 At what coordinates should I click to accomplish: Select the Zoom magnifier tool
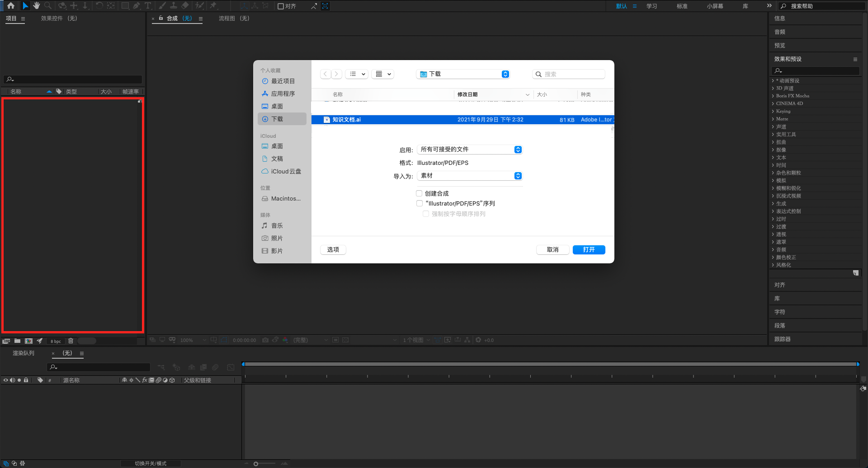tap(47, 6)
